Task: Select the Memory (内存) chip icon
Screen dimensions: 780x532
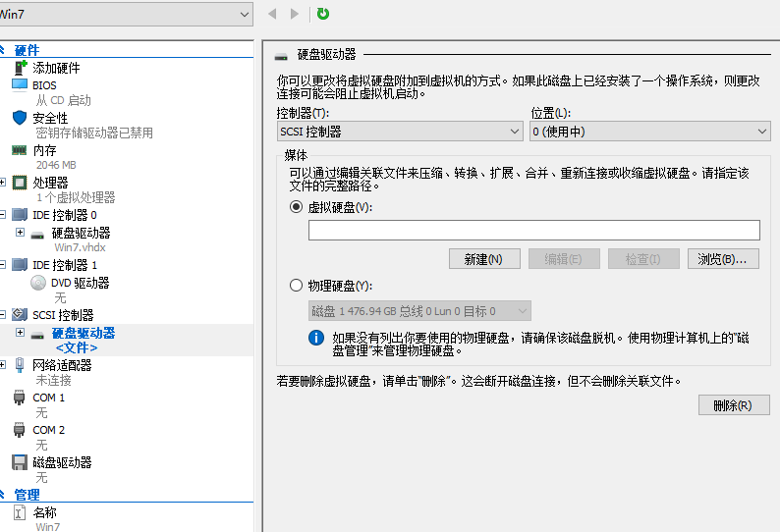Action: click(x=20, y=149)
